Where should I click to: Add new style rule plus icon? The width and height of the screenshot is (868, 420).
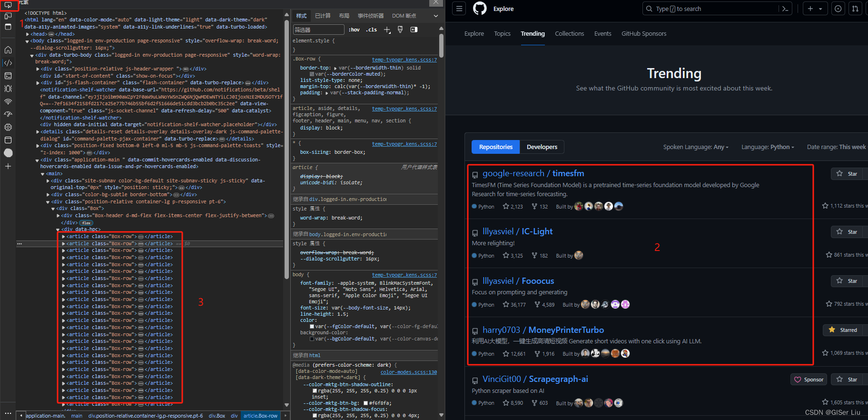[x=387, y=30]
